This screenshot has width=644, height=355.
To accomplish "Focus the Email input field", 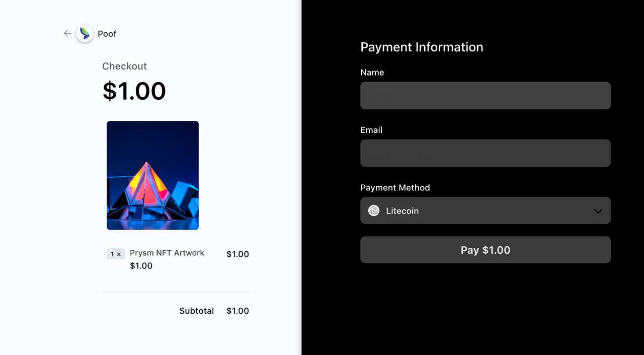I will click(x=485, y=153).
